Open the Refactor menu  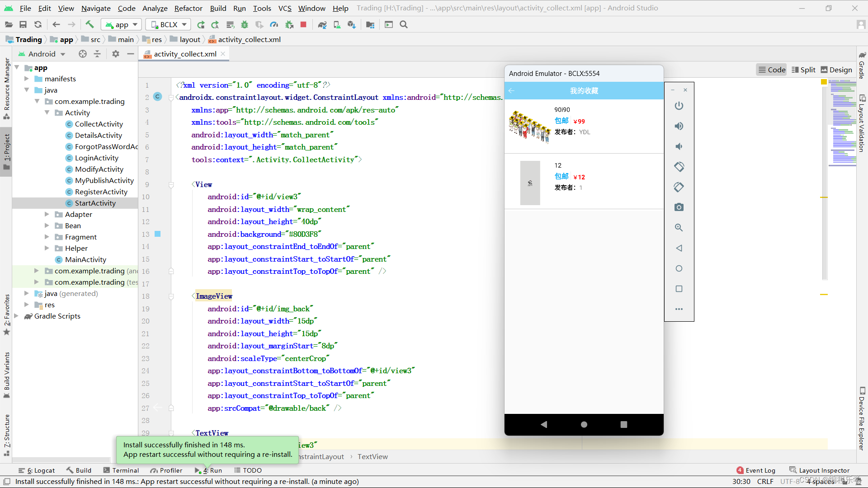click(x=188, y=8)
